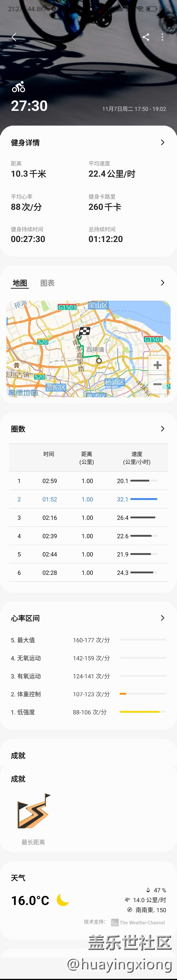Tap the back arrow to return
This screenshot has height=980, width=177.
14,38
